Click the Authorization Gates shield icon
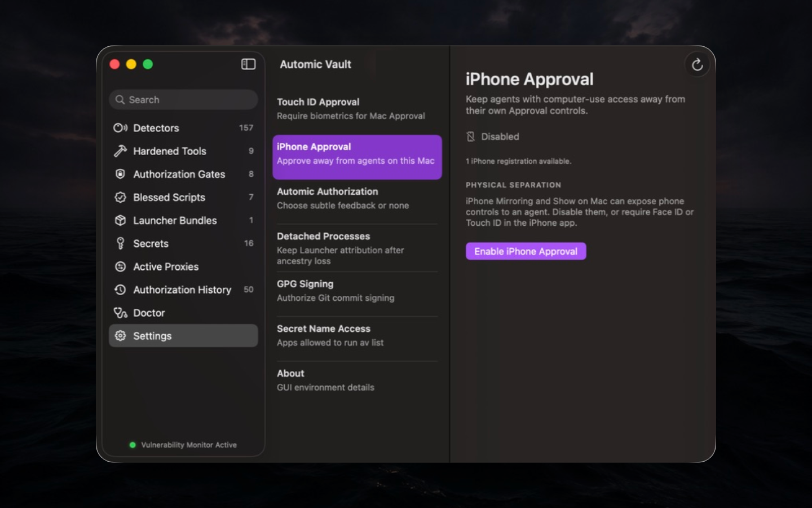The height and width of the screenshot is (508, 812). [x=120, y=174]
